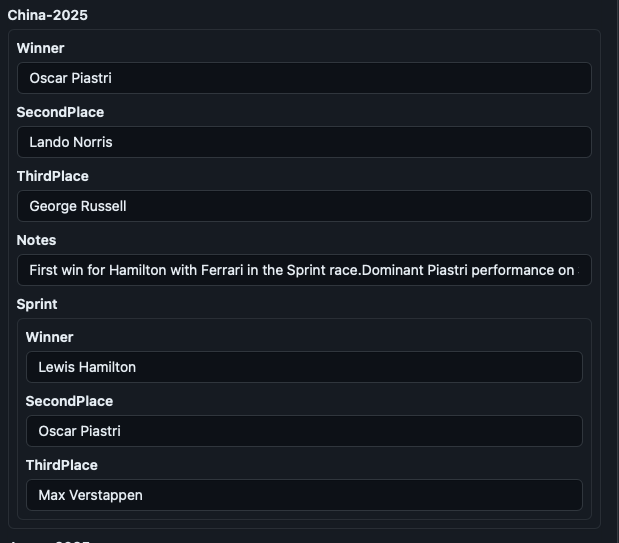
Task: Click the race Winner field showing Oscar Piastri
Action: point(304,78)
